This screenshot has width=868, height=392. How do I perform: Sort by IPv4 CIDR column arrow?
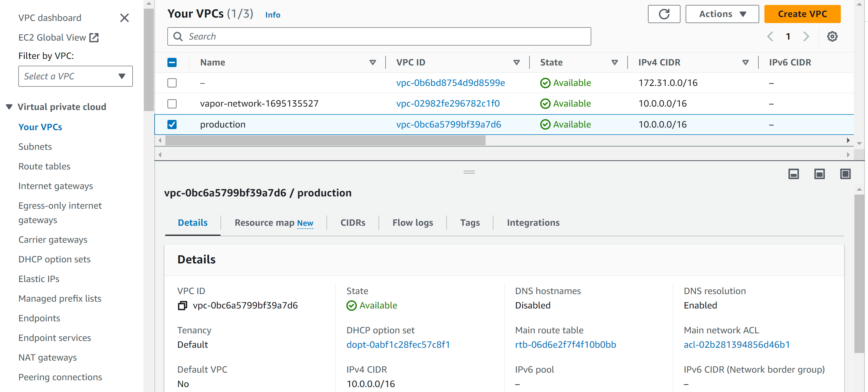[745, 62]
